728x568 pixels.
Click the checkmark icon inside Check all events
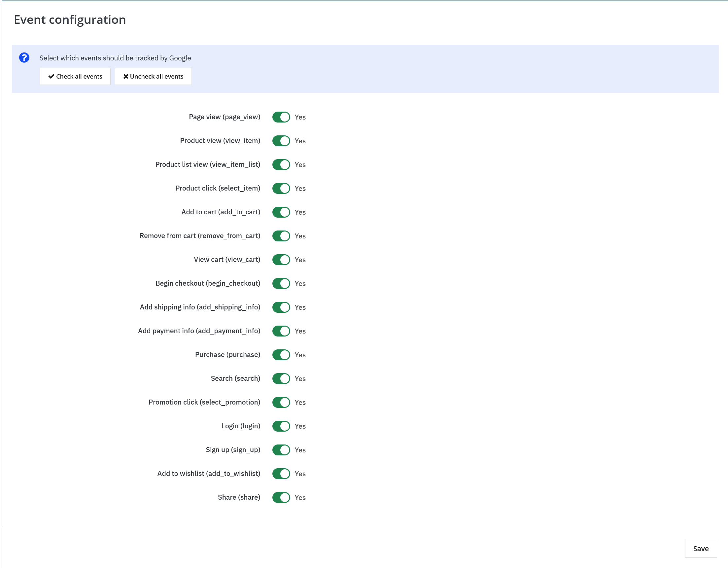(x=51, y=76)
